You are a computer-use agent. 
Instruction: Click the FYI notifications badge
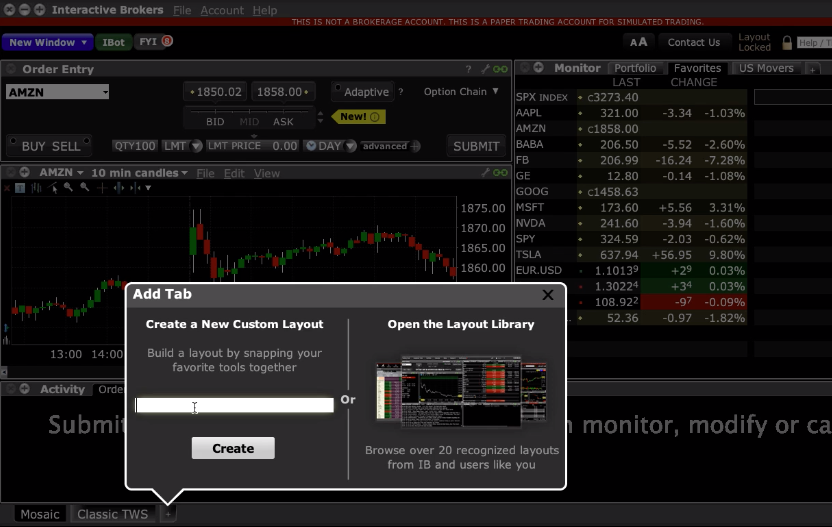click(x=167, y=41)
